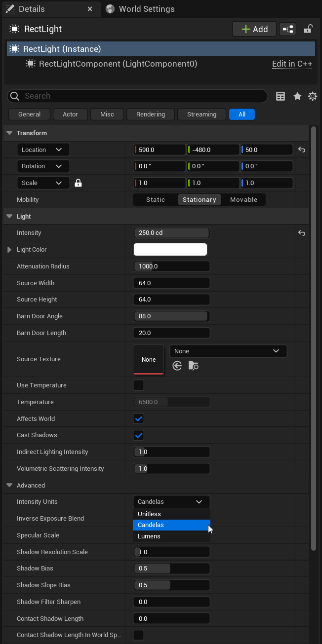The image size is (322, 644).
Task: Click the Barn Door Angle slider field
Action: [x=171, y=316]
